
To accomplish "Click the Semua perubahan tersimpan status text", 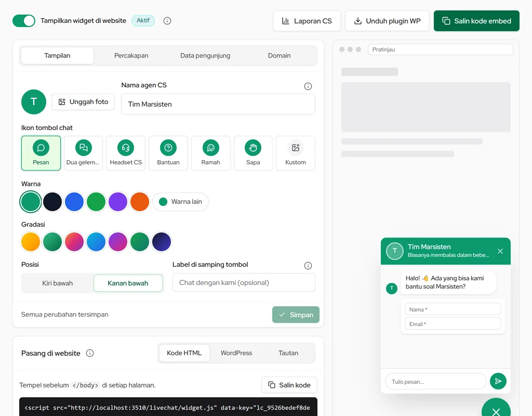I will click(x=65, y=315).
